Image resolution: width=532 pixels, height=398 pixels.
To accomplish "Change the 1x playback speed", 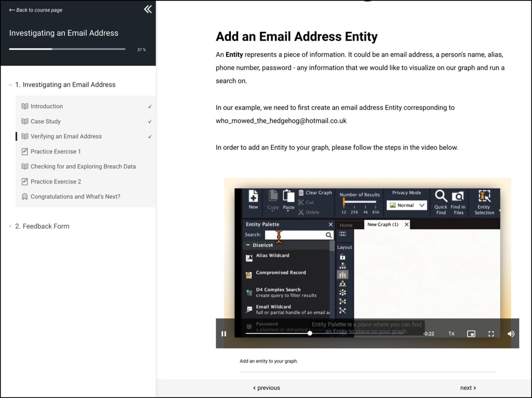I will [x=451, y=334].
